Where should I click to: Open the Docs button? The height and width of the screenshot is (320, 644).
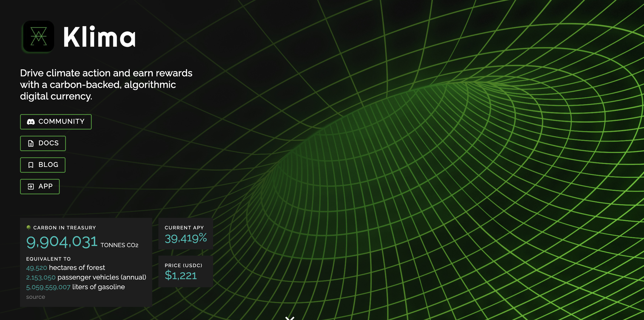(43, 143)
